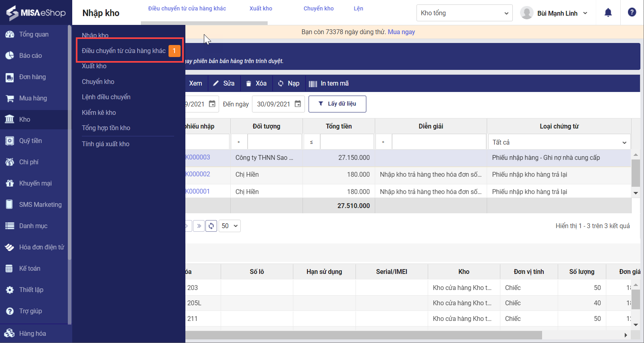This screenshot has height=343, width=644.
Task: Switch to Chuyển kho top tab
Action: tap(319, 8)
